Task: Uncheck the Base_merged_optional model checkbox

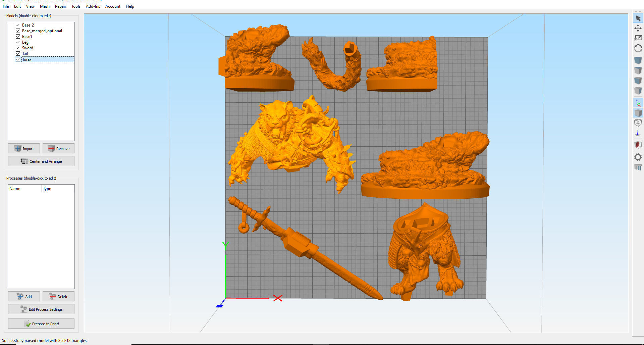Action: point(18,31)
